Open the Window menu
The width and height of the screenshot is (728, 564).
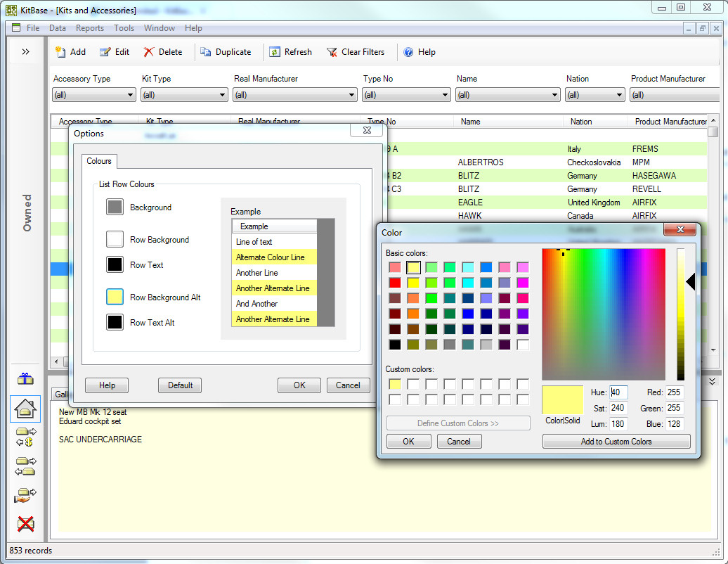(160, 28)
